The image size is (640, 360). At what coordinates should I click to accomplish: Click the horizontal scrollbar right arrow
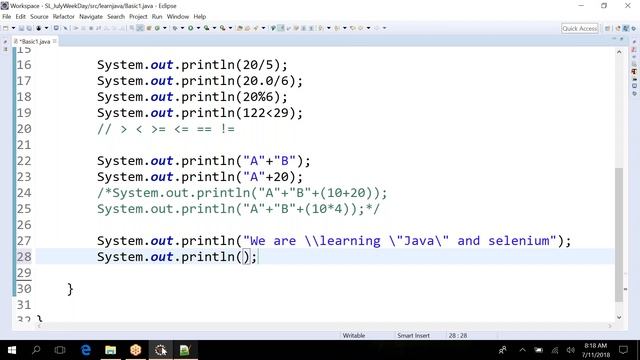[x=610, y=326]
